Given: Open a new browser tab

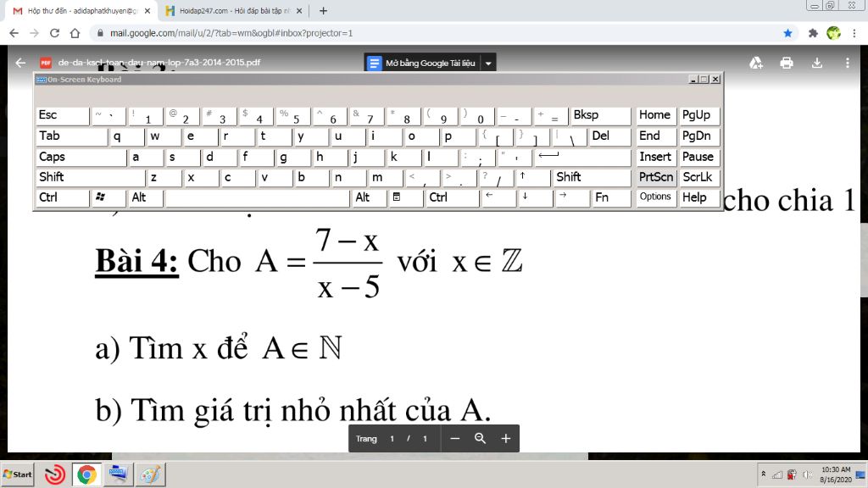Looking at the screenshot, I should pos(323,10).
